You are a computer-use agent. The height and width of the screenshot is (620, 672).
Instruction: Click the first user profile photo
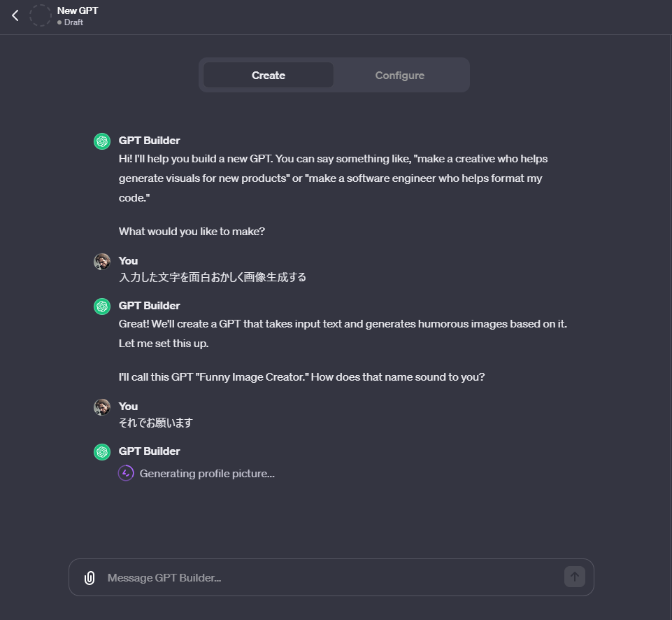point(102,262)
